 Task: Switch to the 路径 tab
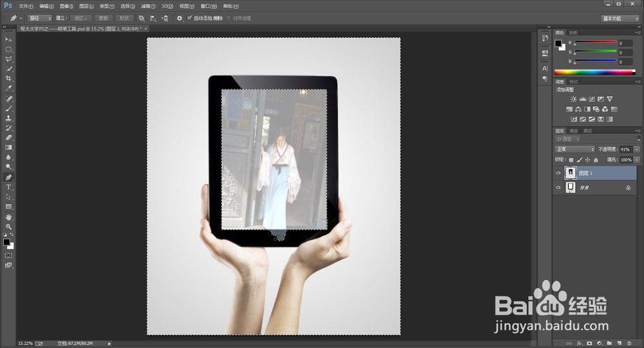(x=588, y=131)
